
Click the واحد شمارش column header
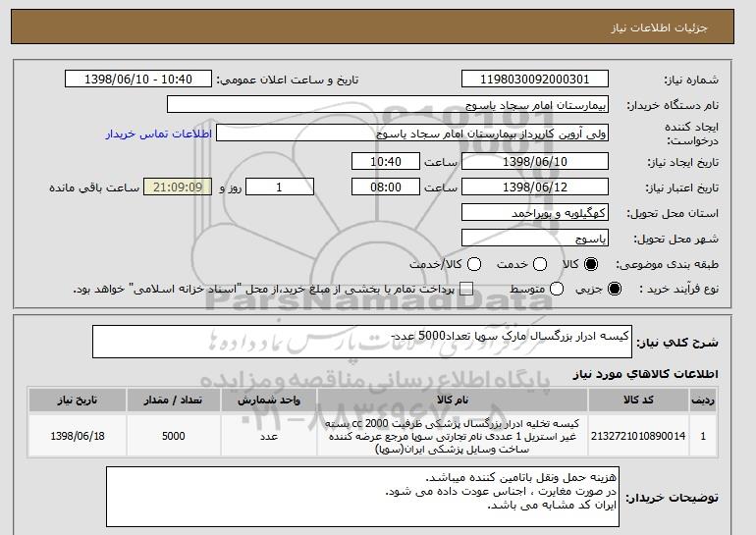[269, 401]
